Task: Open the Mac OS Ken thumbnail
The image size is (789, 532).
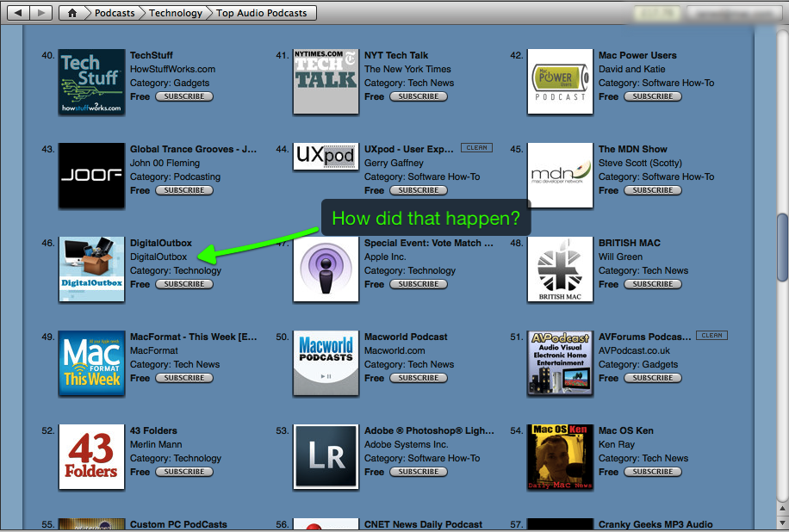Action: tap(560, 457)
